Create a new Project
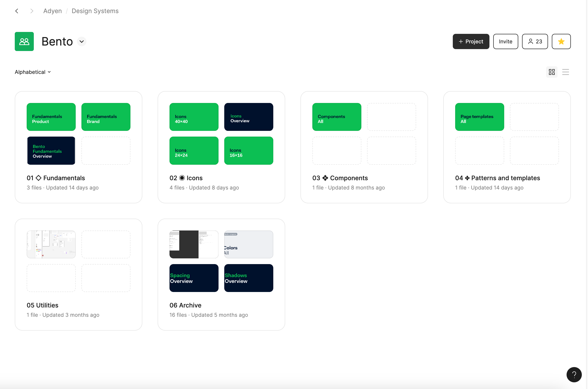Viewport: 588px width, 389px height. click(471, 41)
